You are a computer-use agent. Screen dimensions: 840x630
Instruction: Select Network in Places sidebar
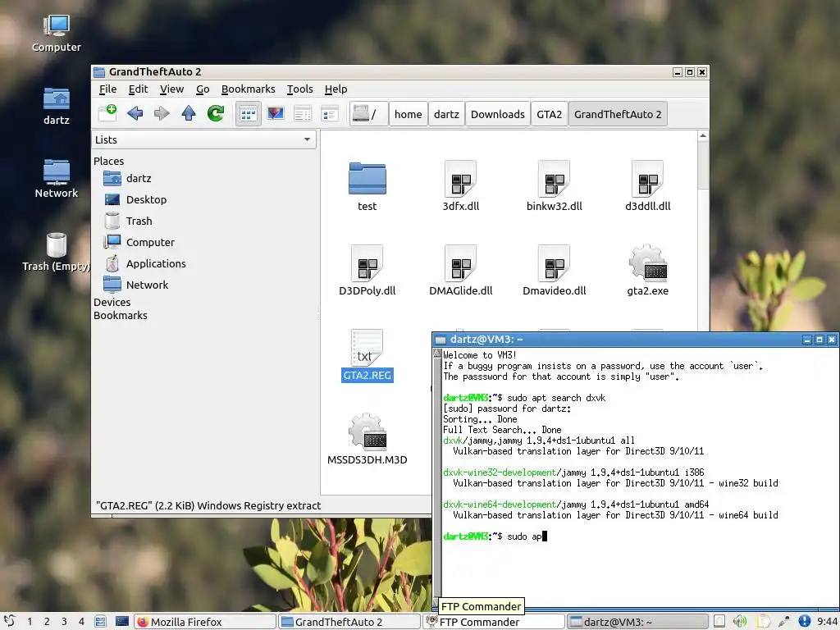coord(136,285)
